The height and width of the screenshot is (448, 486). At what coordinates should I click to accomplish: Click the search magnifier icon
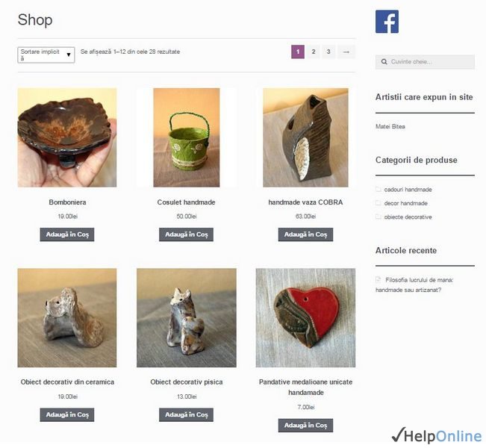click(384, 62)
